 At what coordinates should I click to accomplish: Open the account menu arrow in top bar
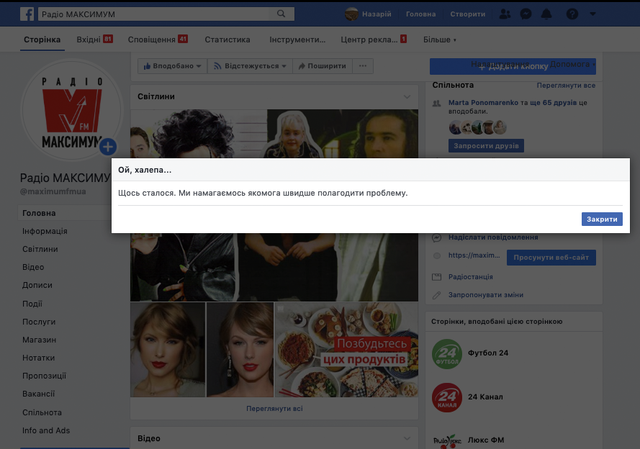pyautogui.click(x=593, y=14)
